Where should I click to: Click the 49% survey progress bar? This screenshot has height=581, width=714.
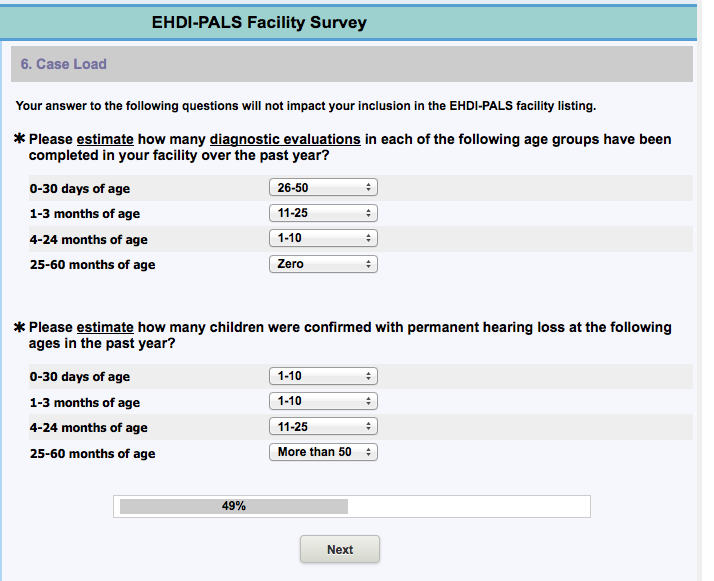(x=351, y=507)
